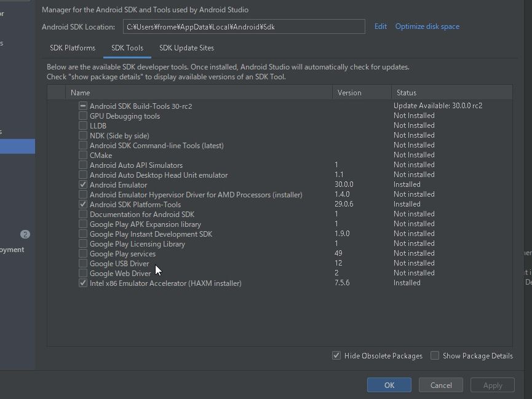Screen dimensions: 532x399
Task: Check the CMake package box
Action: click(83, 156)
